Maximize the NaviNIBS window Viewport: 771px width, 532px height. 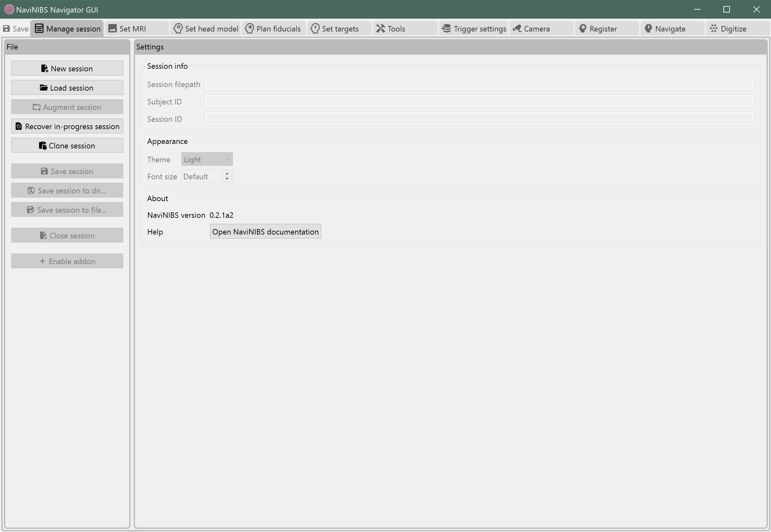727,9
